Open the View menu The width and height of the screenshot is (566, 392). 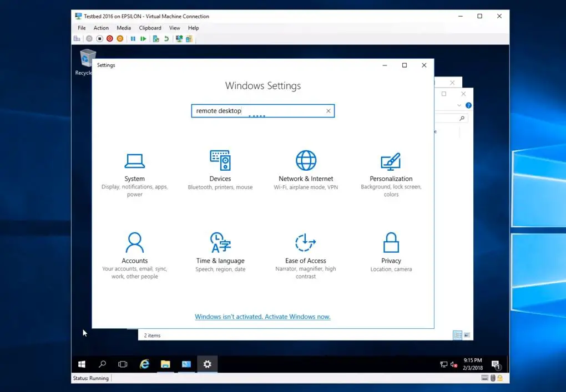pyautogui.click(x=174, y=28)
